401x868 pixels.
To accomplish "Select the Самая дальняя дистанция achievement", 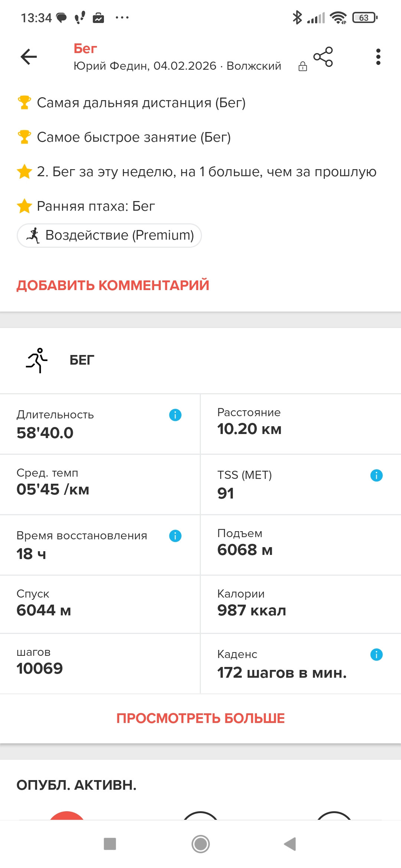I will click(x=131, y=103).
